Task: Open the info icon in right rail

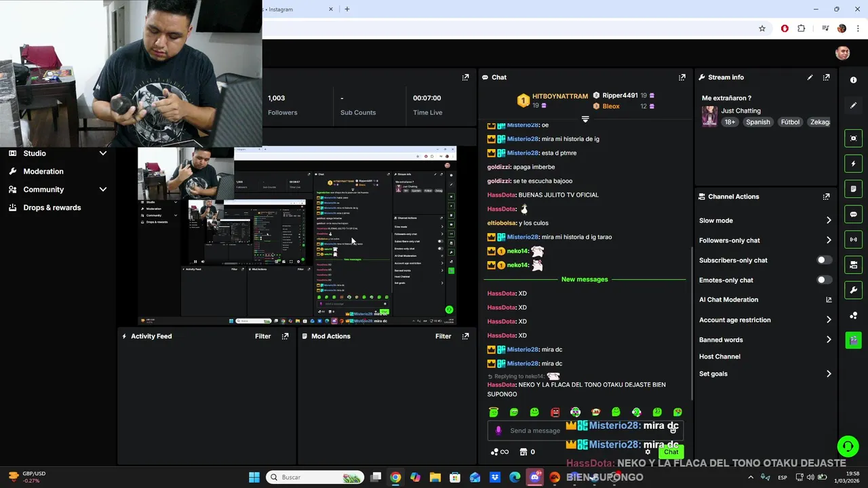Action: pos(853,80)
